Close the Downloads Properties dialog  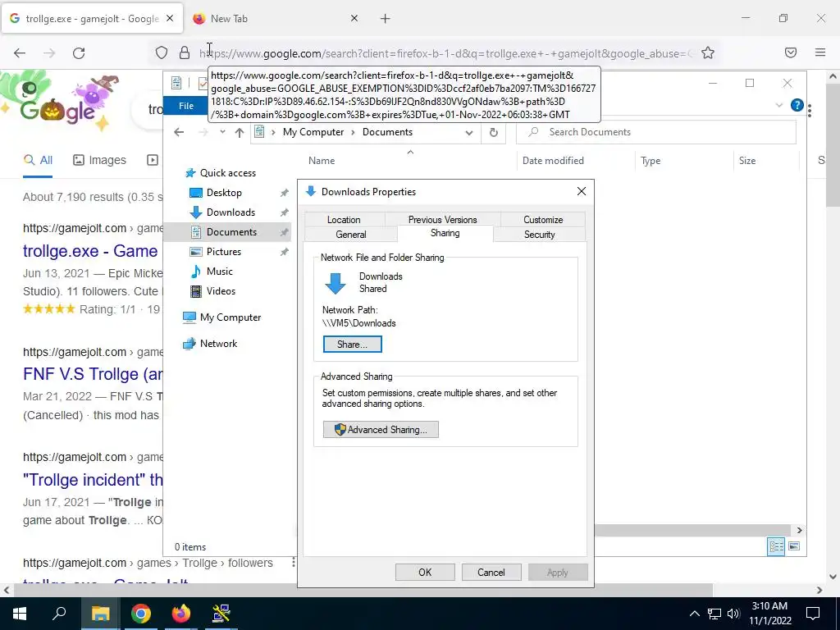pos(582,191)
